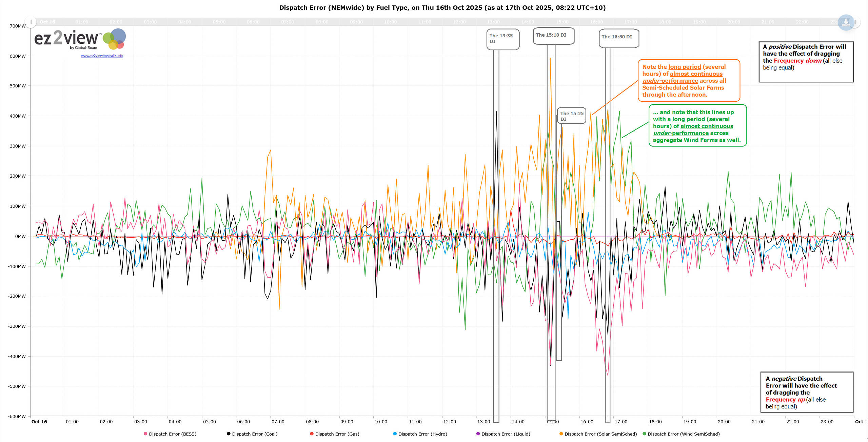Open the www.ez2viewAustralia.info link
868x442 pixels.
click(x=102, y=56)
